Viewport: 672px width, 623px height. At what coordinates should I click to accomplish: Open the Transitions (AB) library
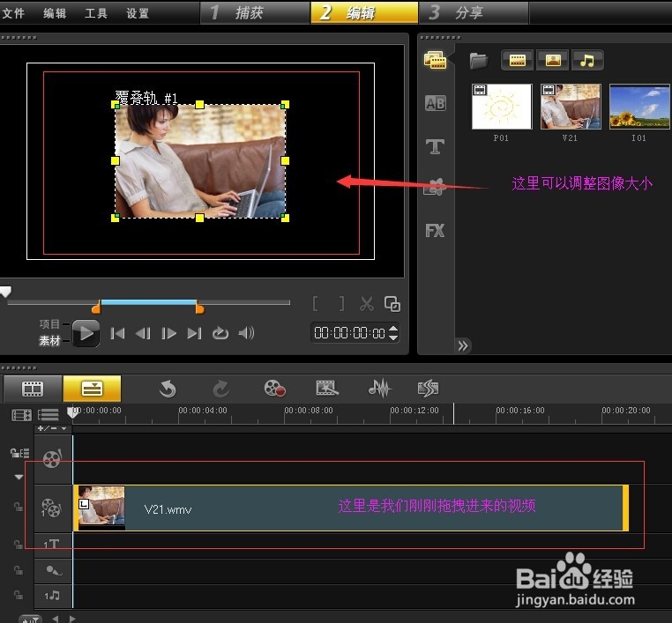(435, 103)
